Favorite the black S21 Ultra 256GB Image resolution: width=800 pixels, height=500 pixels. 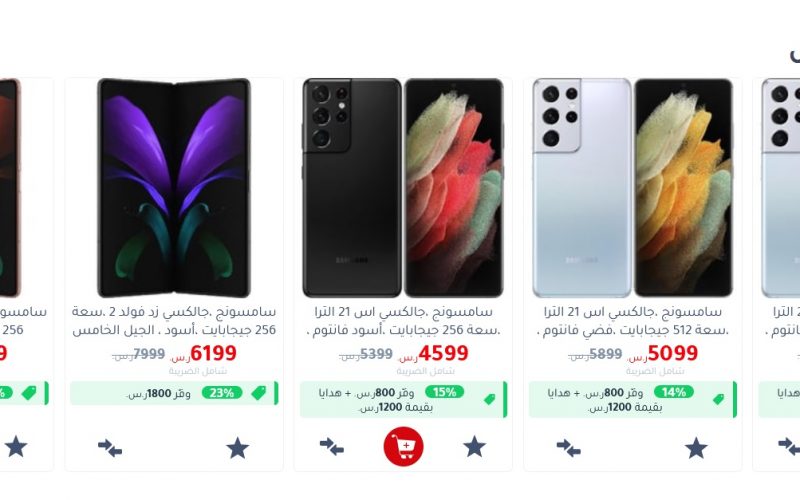[x=474, y=446]
